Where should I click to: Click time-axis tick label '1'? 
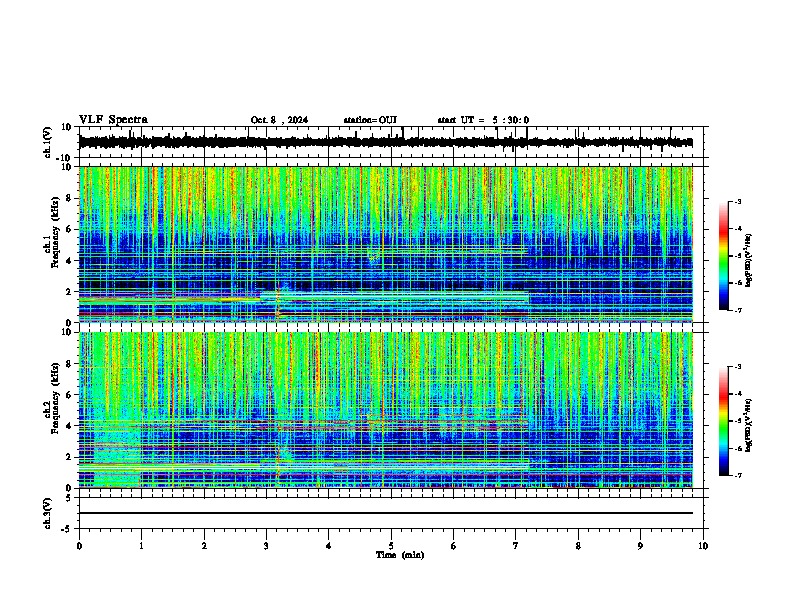tap(141, 546)
